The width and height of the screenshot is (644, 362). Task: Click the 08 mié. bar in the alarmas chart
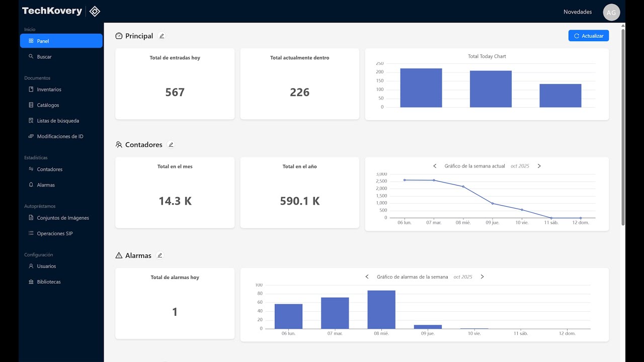[381, 310]
